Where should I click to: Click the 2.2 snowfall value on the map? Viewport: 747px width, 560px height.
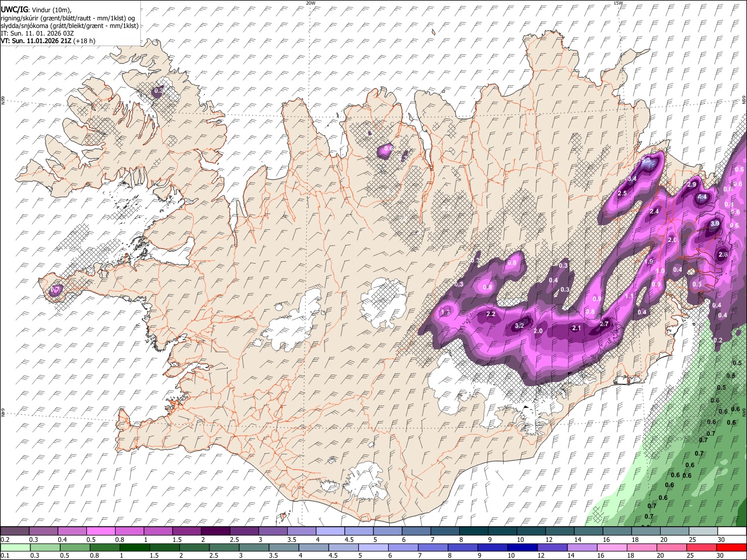point(491,314)
